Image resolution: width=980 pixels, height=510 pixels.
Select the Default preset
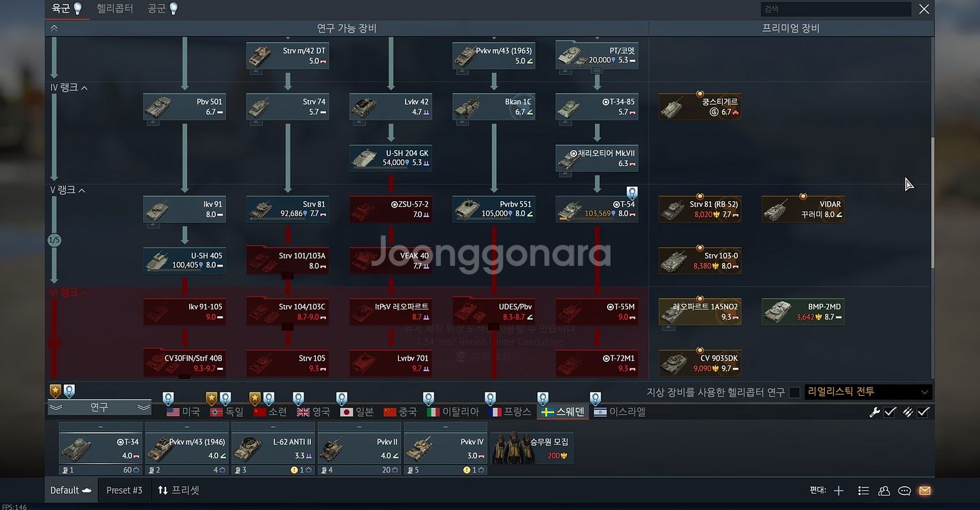tap(71, 490)
